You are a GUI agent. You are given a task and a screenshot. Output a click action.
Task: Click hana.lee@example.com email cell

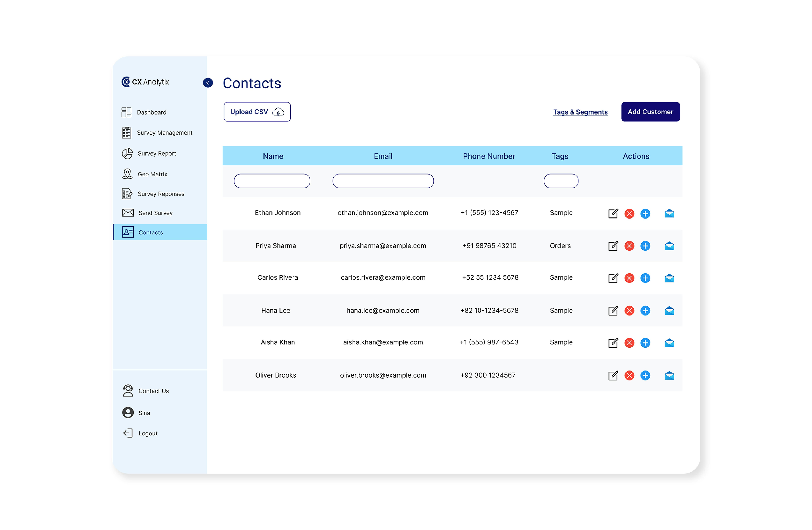click(x=383, y=310)
